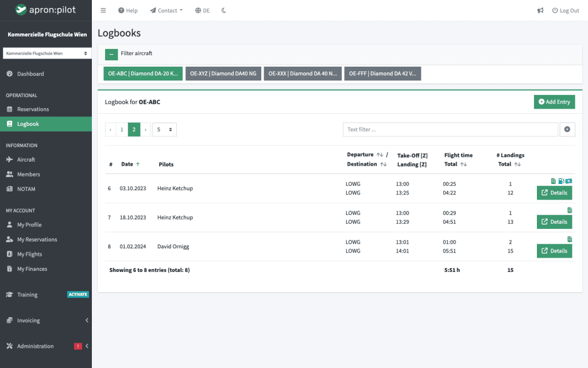Open announcements megaphone icon
The width and height of the screenshot is (588, 368).
click(540, 10)
